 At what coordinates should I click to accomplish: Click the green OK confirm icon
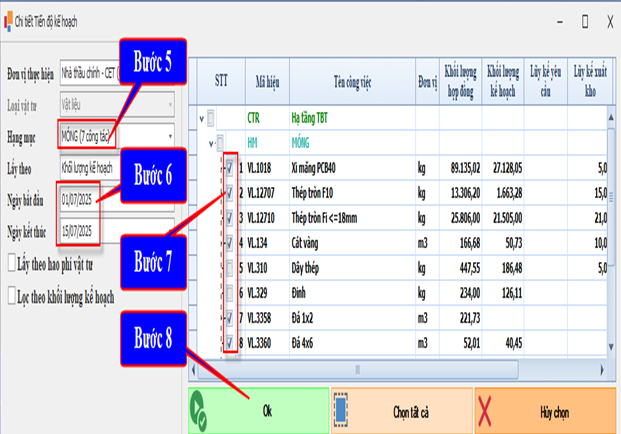point(204,411)
